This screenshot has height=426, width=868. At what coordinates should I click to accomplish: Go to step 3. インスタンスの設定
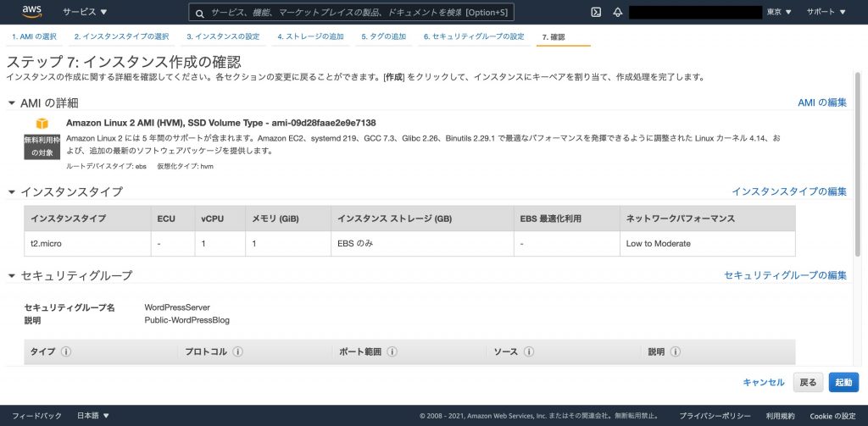click(223, 36)
